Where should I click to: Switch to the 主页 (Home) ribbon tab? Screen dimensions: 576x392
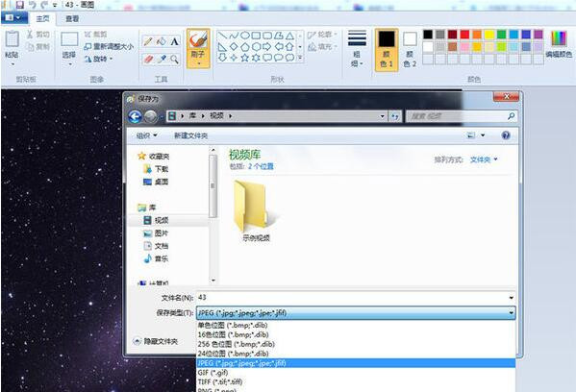42,18
